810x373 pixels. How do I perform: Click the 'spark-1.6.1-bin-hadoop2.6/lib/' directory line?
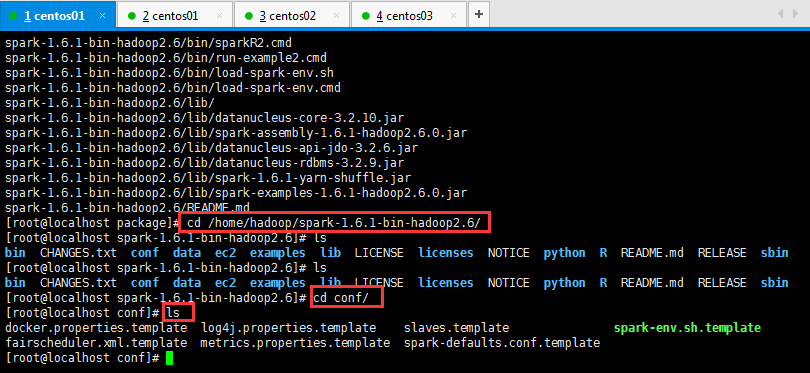tap(110, 103)
